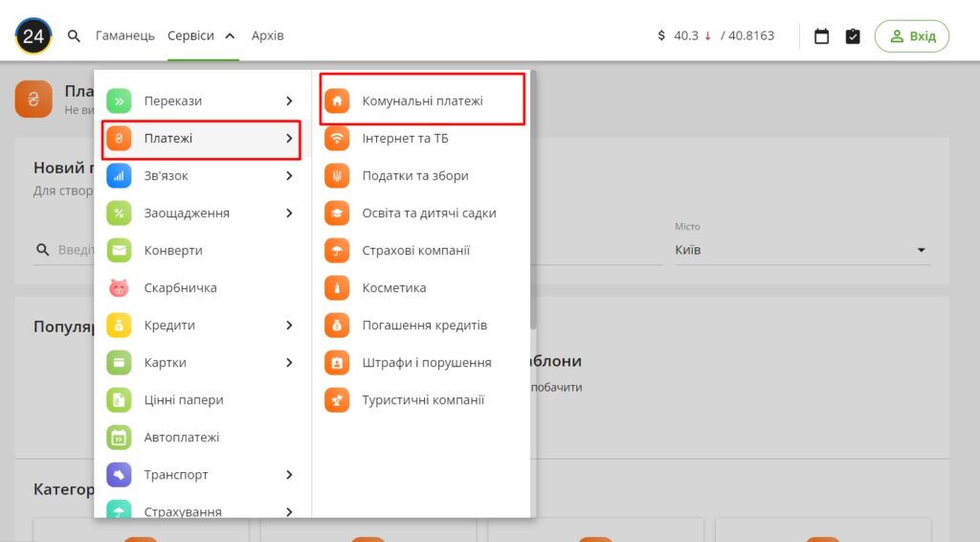Click the Освіта graduation cap icon
980x542 pixels.
[x=337, y=214]
